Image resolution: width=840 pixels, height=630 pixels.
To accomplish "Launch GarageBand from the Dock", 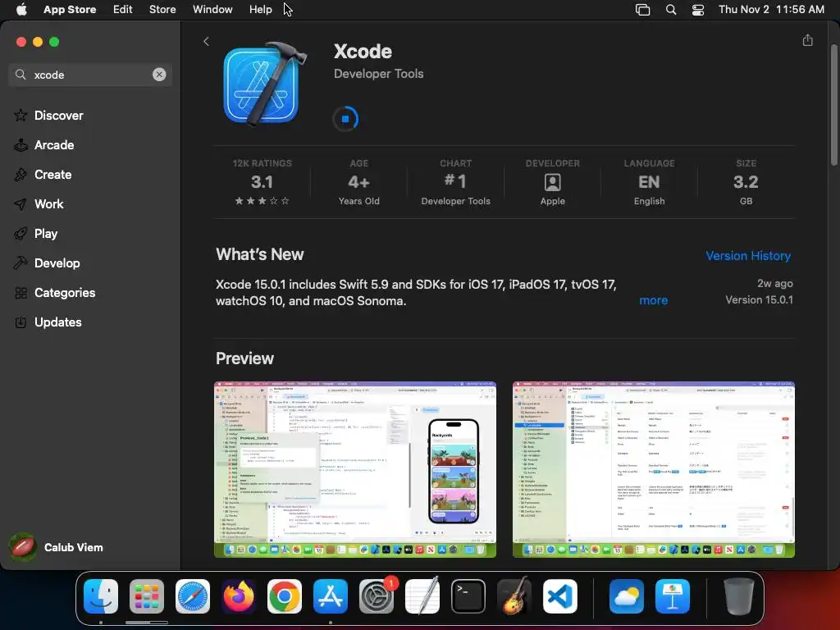I will tap(514, 596).
